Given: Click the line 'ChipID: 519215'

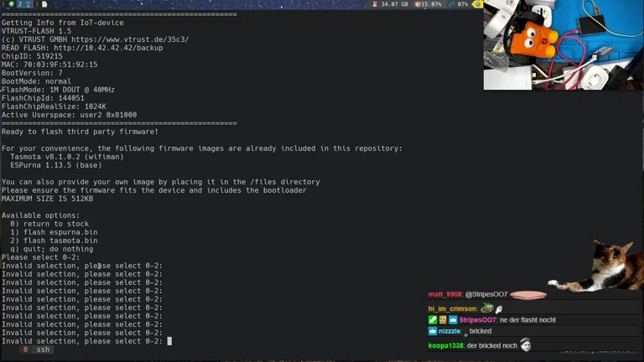Looking at the screenshot, I should coord(32,56).
